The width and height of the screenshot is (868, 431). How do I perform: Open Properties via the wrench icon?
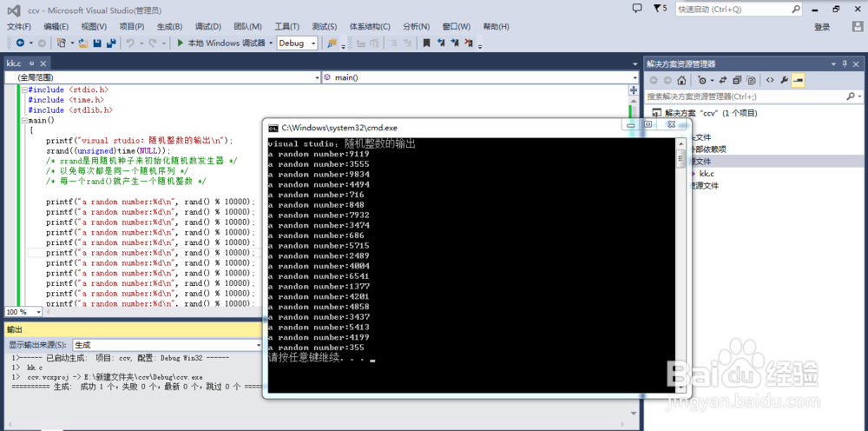click(x=784, y=80)
